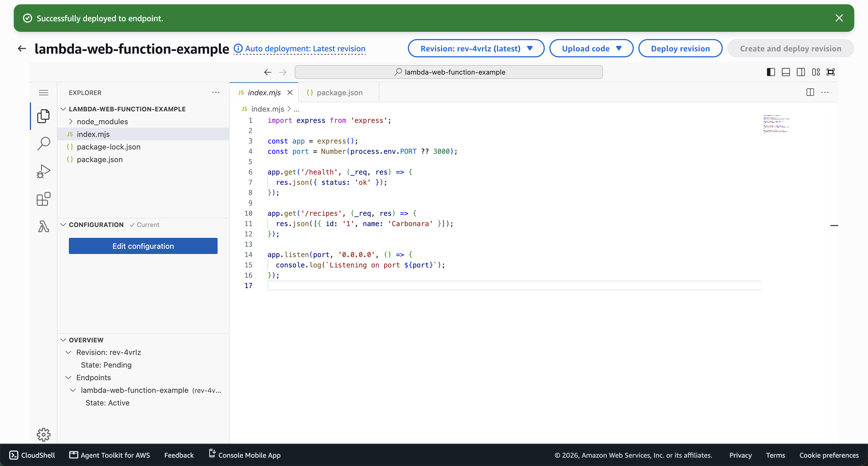Click the Edit configuration button
This screenshot has width=868, height=466.
pyautogui.click(x=143, y=246)
